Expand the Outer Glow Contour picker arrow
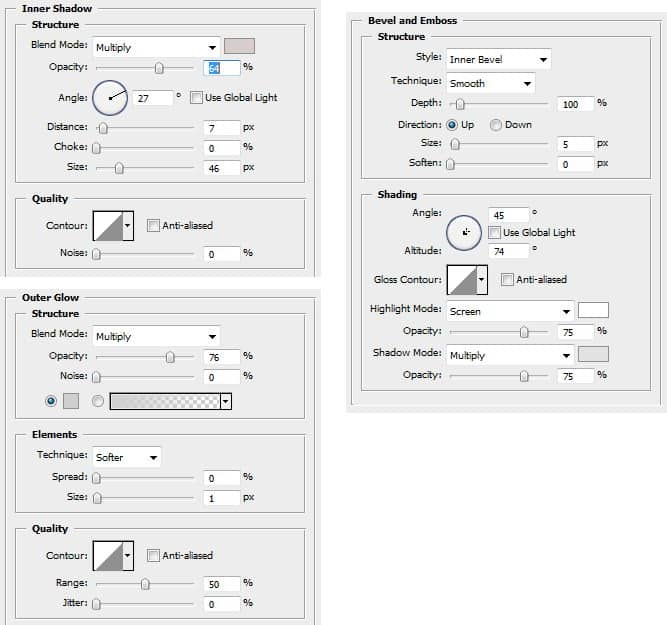Viewport: 667px width, 625px height. pos(128,556)
